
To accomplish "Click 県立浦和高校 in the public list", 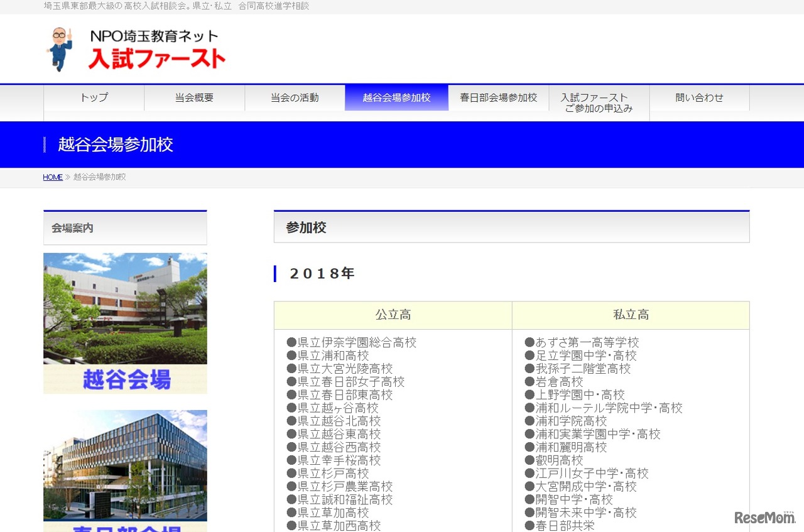I will (333, 356).
